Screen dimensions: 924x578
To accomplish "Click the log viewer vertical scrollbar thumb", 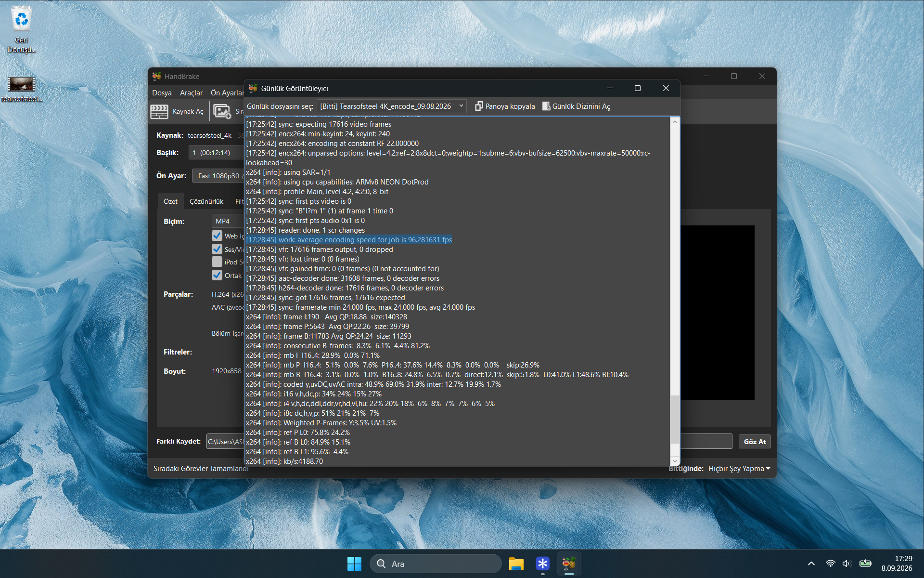I will pos(675,419).
